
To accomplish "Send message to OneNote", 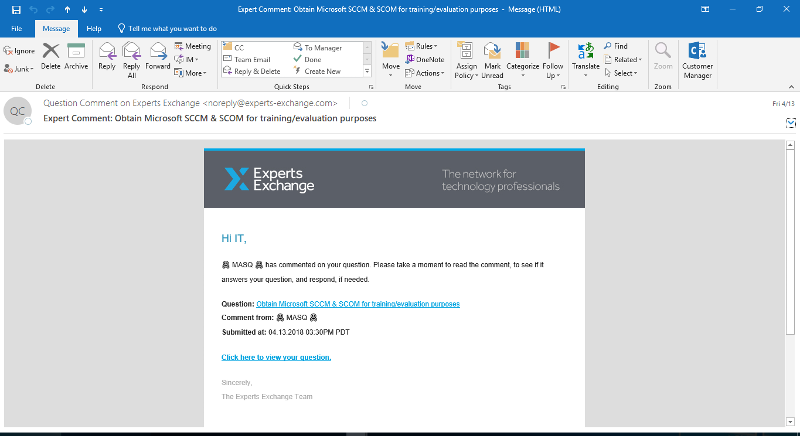I will point(424,60).
